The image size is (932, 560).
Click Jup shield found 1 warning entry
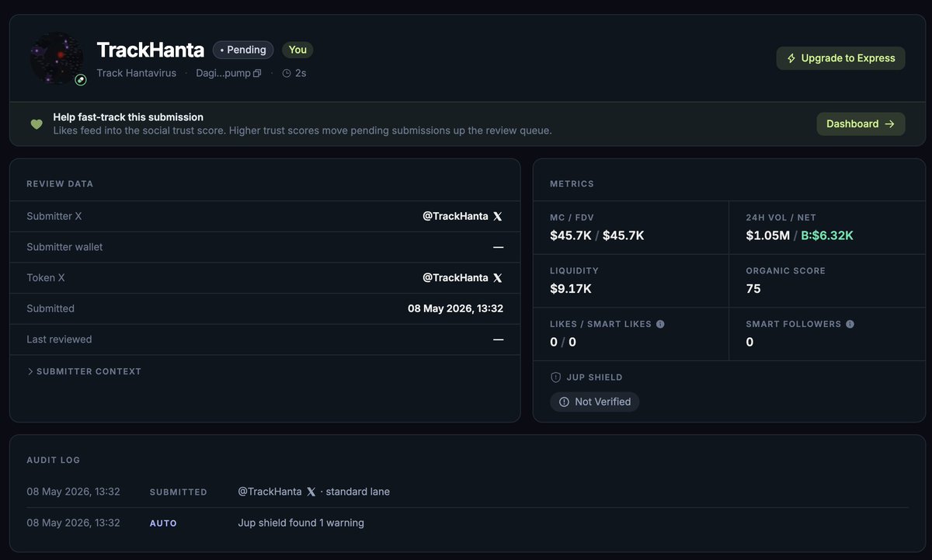click(301, 523)
